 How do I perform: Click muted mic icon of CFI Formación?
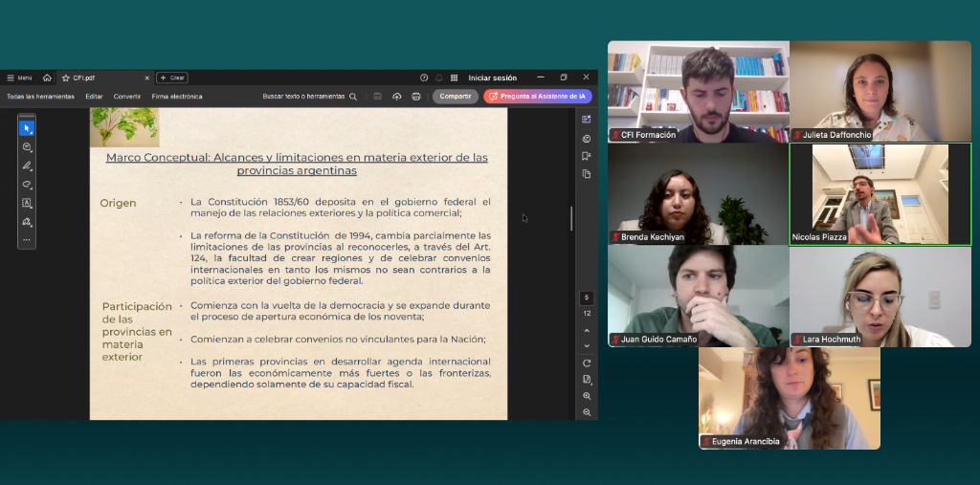[x=615, y=135]
